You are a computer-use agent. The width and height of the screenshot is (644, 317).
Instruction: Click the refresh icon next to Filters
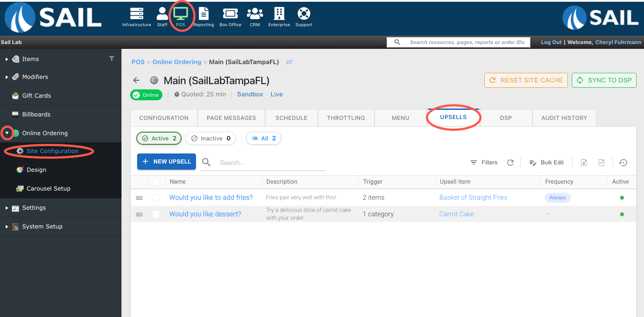510,163
